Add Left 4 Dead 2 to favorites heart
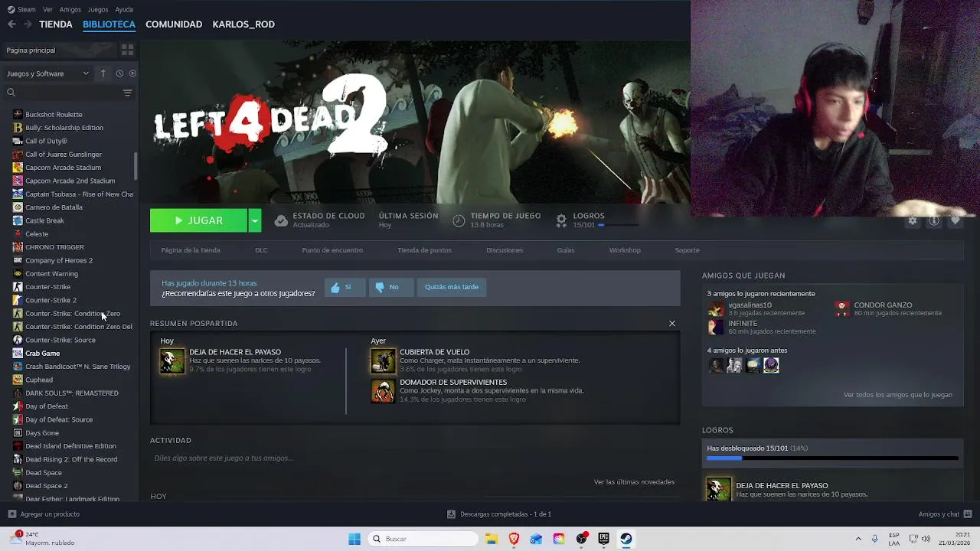980x551 pixels. point(955,220)
